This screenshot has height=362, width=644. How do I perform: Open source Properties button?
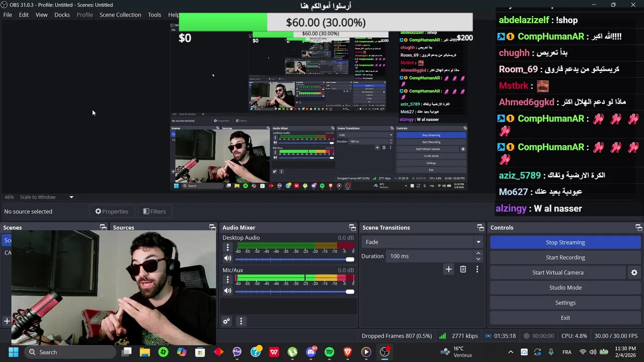coord(112,212)
